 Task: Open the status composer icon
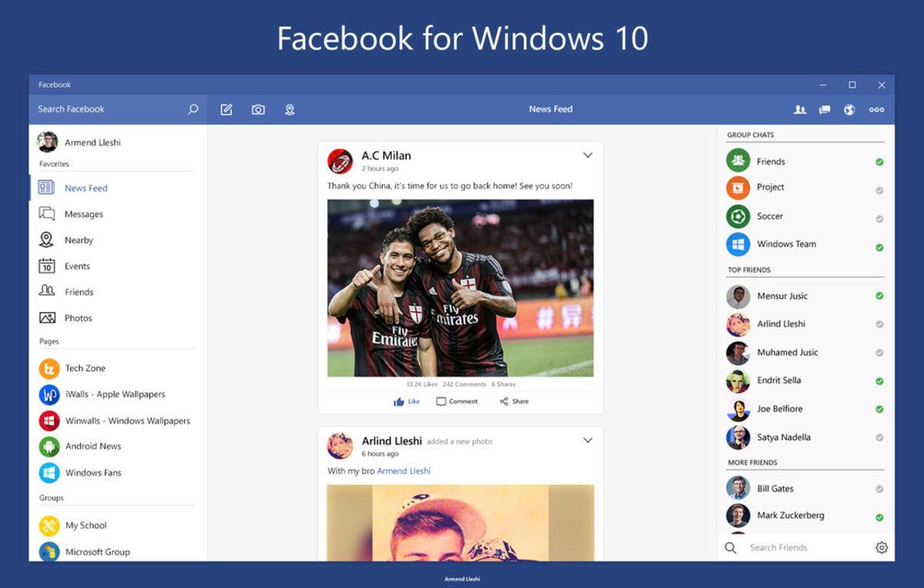point(226,109)
